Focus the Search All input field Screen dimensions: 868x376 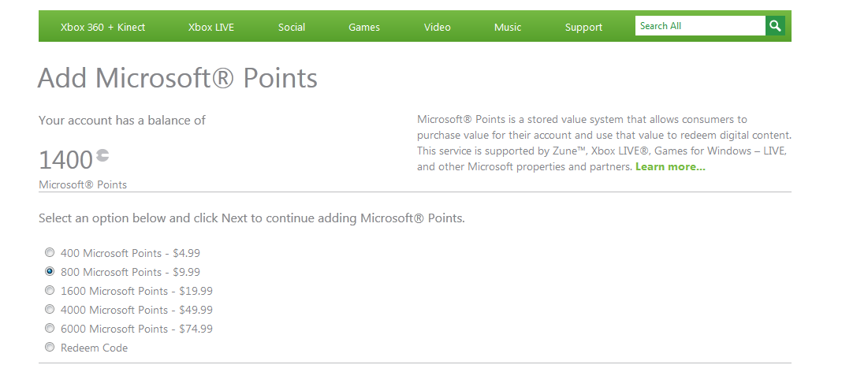pos(699,26)
